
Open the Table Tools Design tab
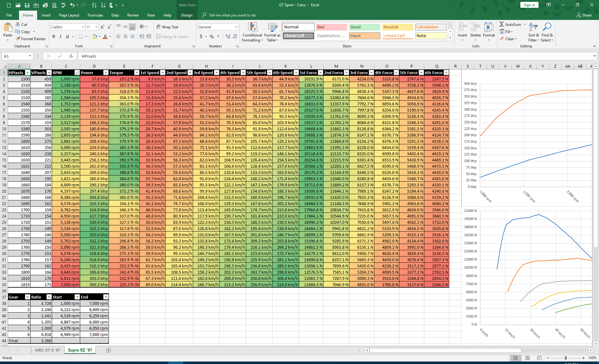tap(187, 15)
